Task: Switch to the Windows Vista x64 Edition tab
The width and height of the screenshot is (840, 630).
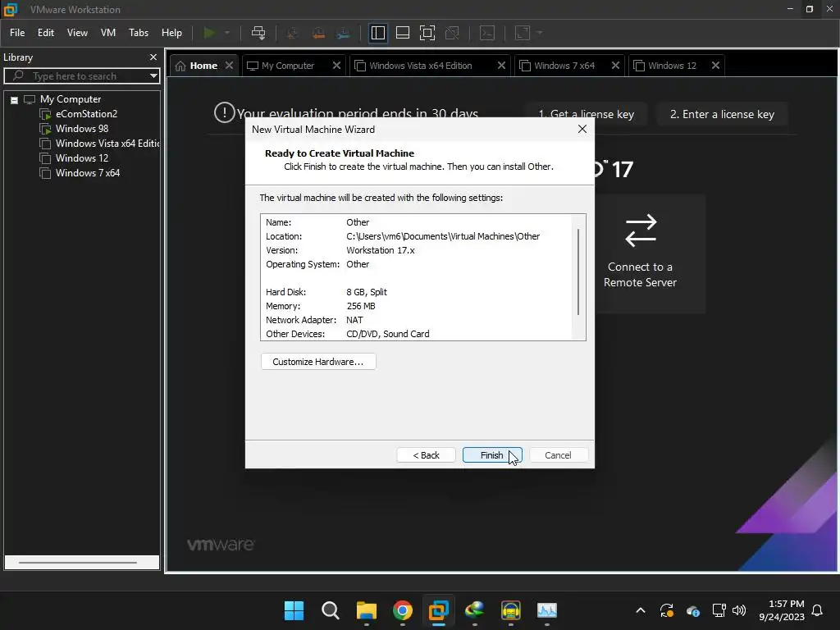Action: 421,66
